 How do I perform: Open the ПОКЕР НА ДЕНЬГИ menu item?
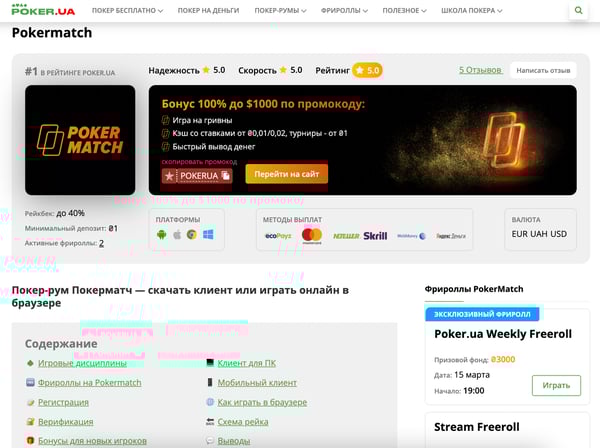click(x=208, y=11)
